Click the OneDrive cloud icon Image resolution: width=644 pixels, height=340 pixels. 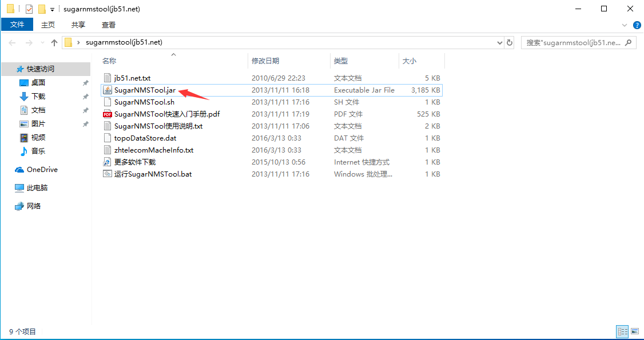coord(19,170)
